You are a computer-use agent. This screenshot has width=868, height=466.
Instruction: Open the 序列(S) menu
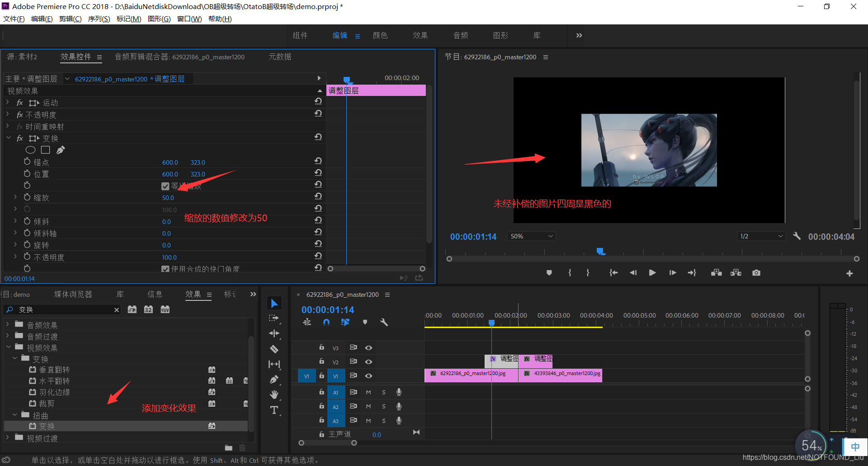click(99, 19)
